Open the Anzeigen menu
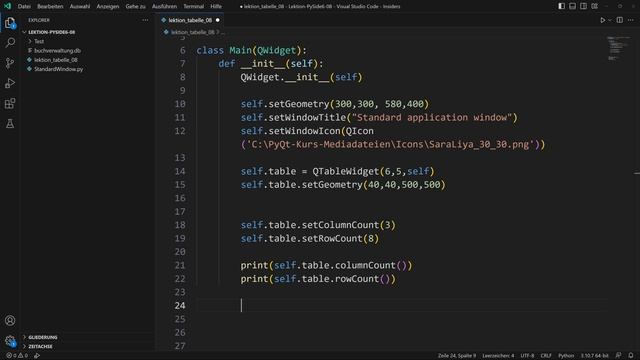640x360 pixels. point(108,6)
